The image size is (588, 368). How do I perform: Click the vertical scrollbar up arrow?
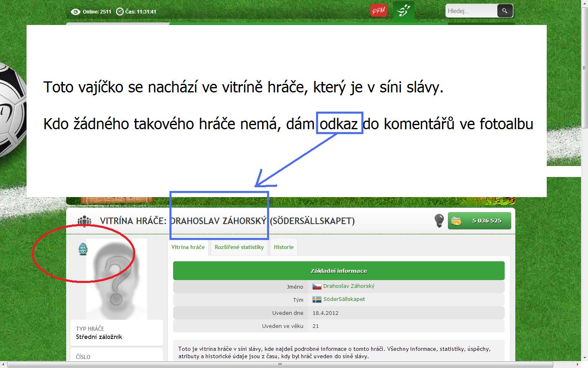pyautogui.click(x=584, y=3)
